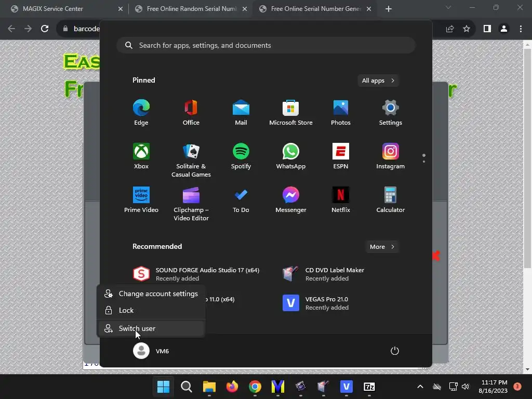Launch the Photos app
This screenshot has height=399, width=532.
tap(341, 113)
